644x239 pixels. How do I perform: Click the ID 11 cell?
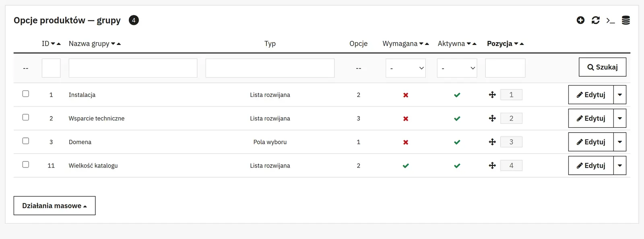(x=51, y=165)
